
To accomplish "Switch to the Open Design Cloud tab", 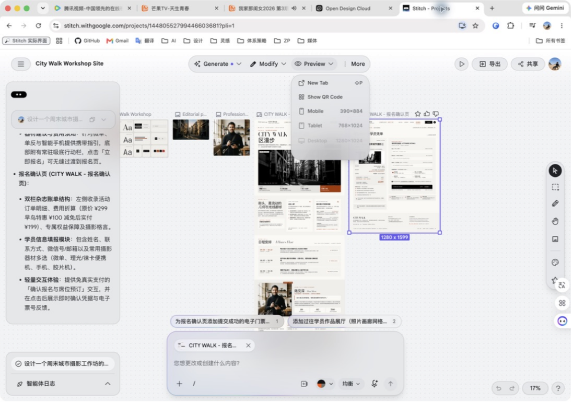I will coord(353,8).
